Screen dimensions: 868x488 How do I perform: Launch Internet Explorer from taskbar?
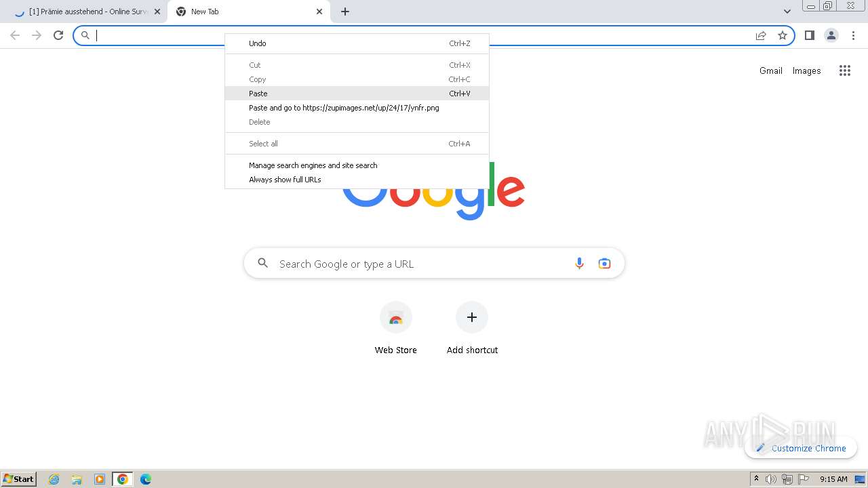click(x=54, y=479)
